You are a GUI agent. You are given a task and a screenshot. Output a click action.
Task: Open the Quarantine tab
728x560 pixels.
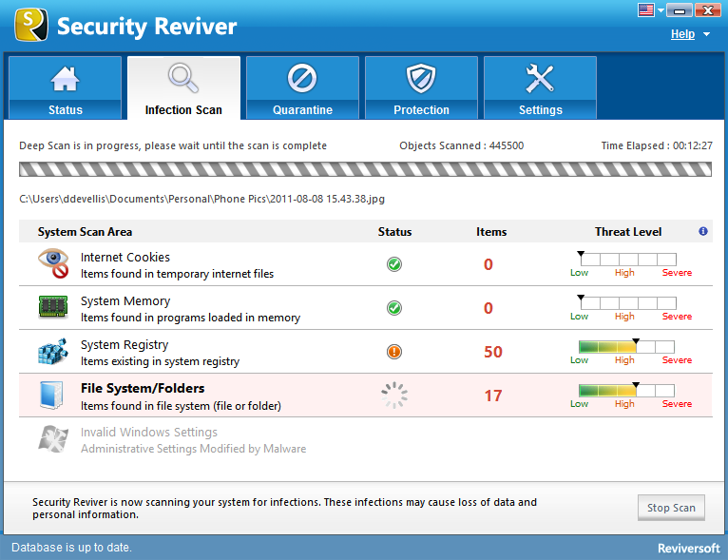click(303, 87)
